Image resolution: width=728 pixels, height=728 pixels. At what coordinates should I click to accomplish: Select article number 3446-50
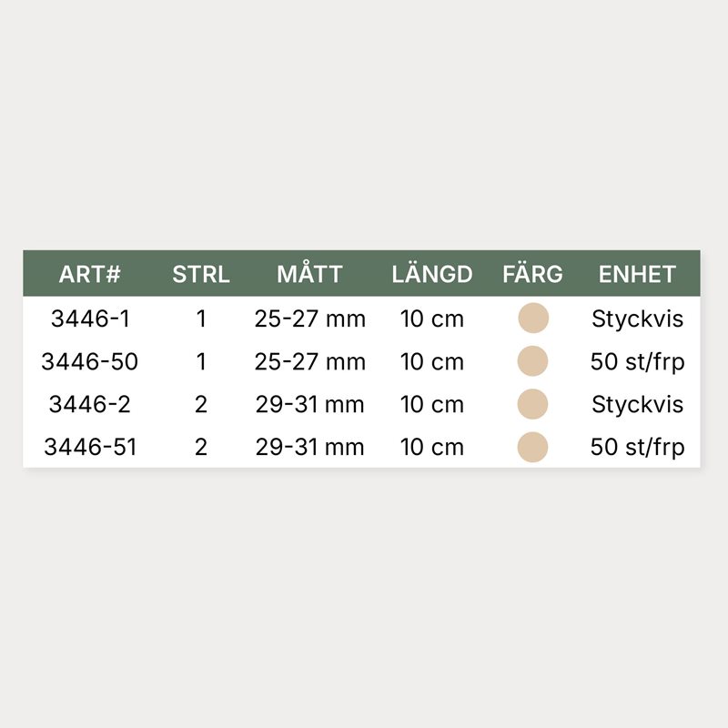(90, 361)
